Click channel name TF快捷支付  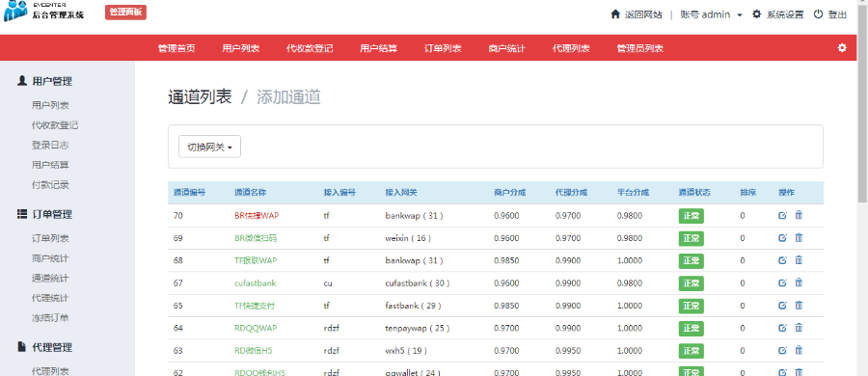pos(255,306)
